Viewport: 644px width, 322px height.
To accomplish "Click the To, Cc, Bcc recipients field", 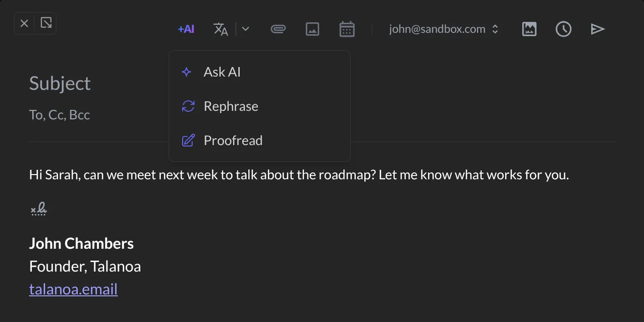I will click(x=59, y=115).
